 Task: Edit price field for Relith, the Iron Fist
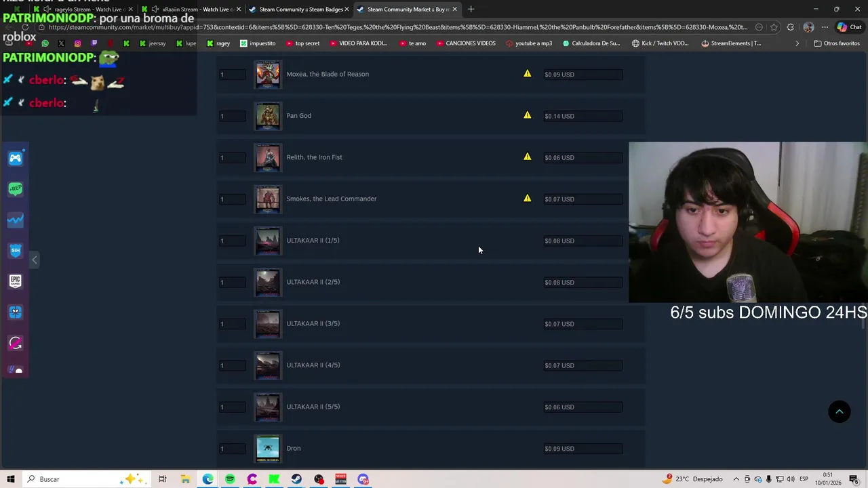(583, 157)
